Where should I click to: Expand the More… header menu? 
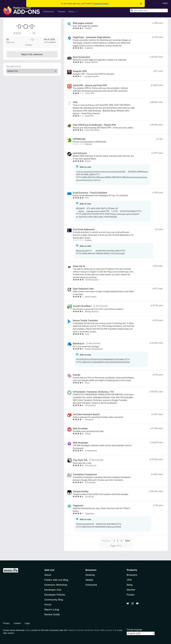coord(73,11)
